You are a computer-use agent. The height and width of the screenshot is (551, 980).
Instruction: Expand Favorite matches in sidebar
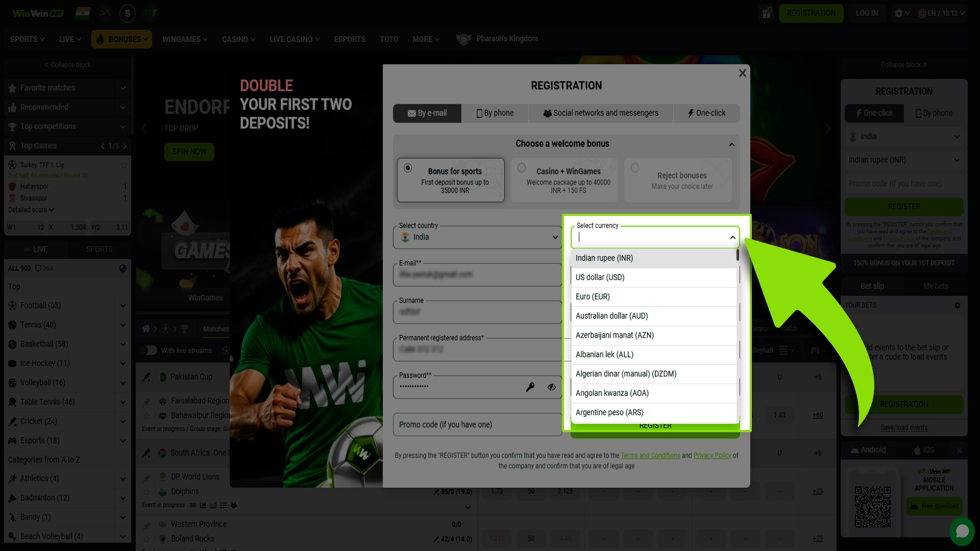click(x=122, y=88)
